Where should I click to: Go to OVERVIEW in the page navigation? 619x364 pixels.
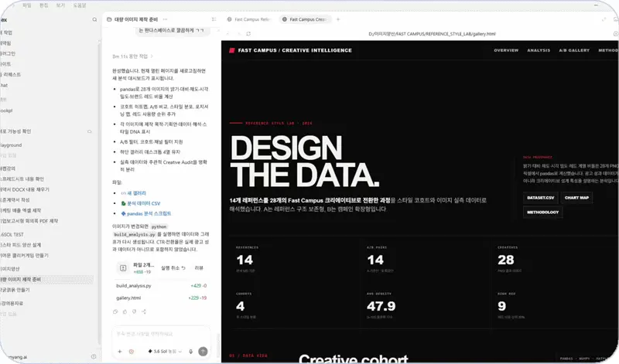pyautogui.click(x=506, y=50)
